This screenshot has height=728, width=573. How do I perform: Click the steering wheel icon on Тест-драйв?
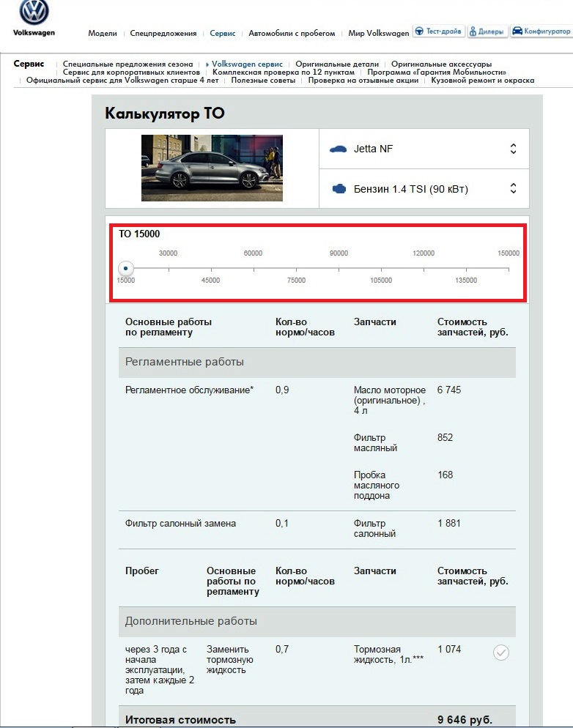pyautogui.click(x=419, y=31)
